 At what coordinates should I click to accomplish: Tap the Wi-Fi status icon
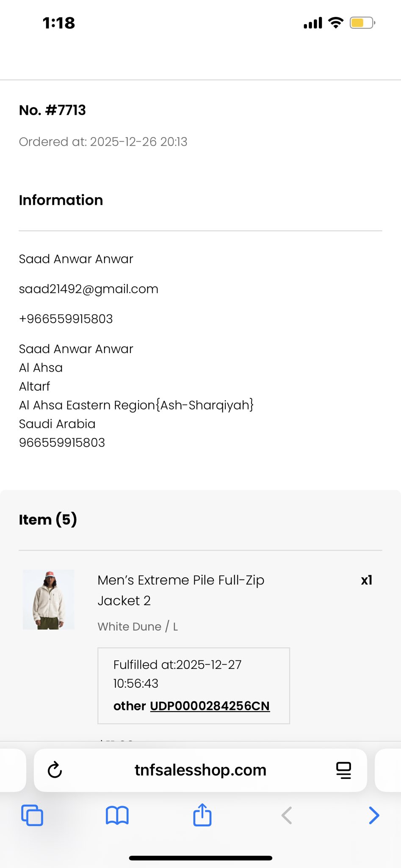336,23
